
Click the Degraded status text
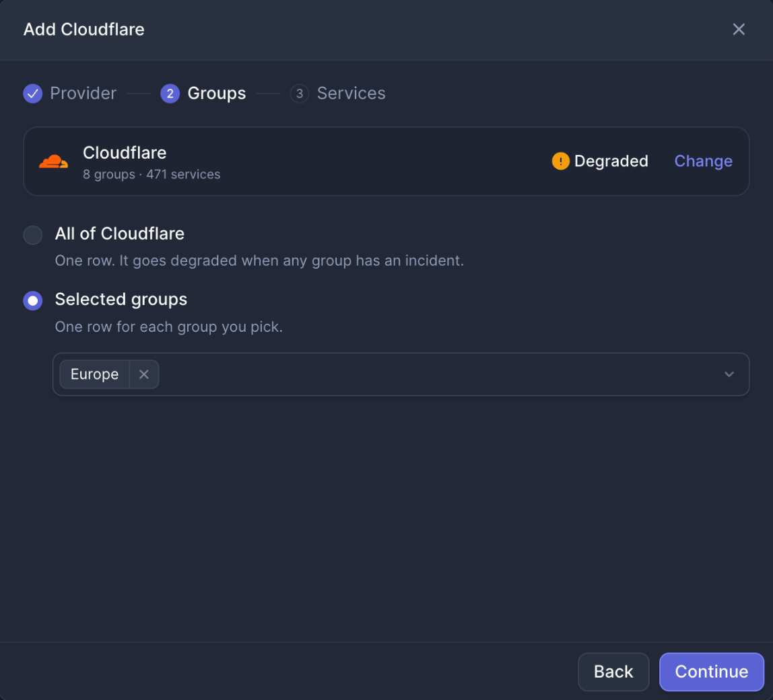click(x=611, y=161)
